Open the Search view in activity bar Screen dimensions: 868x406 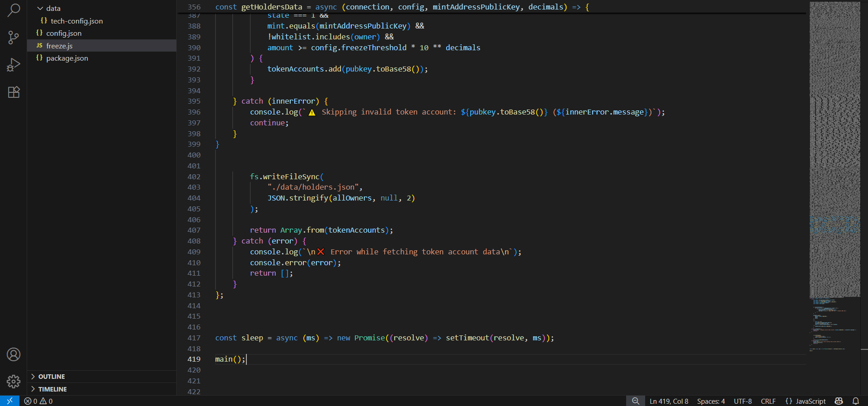(14, 10)
